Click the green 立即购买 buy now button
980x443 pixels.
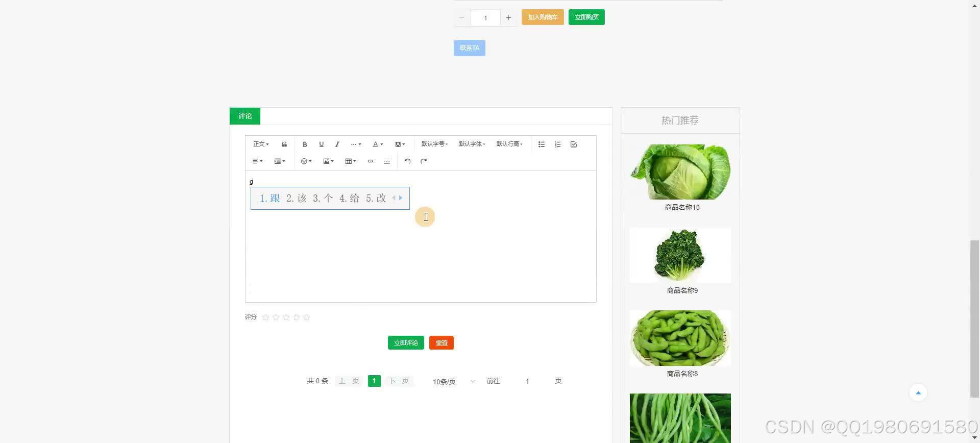586,17
